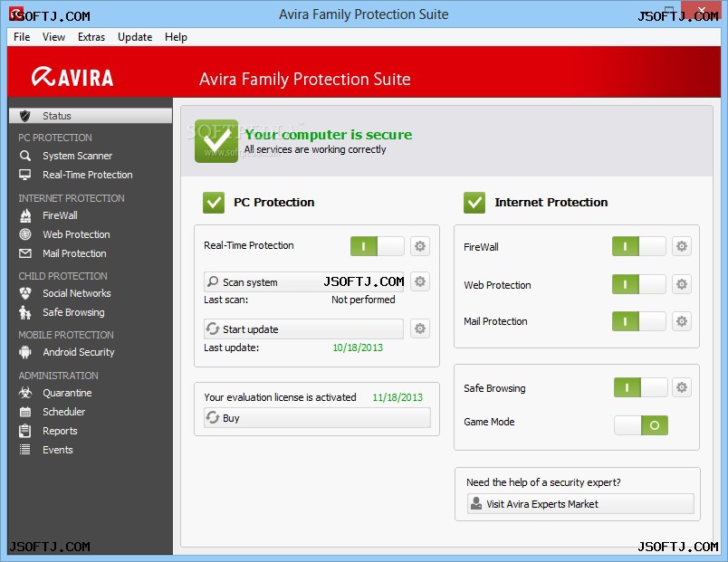Click the Quarantine biohazard icon
The width and height of the screenshot is (728, 562).
click(25, 393)
